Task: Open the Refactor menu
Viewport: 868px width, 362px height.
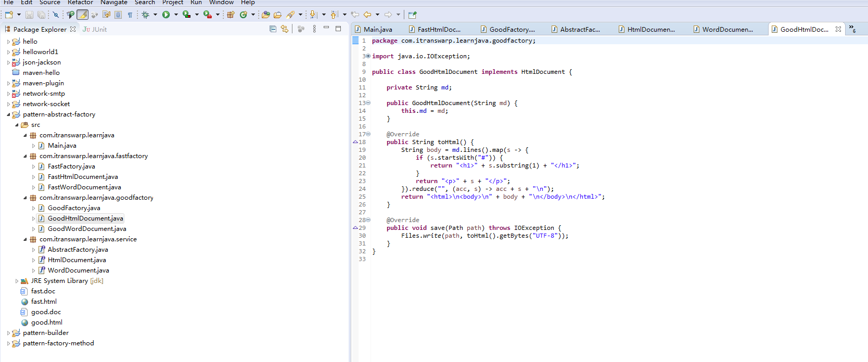Action: [80, 3]
